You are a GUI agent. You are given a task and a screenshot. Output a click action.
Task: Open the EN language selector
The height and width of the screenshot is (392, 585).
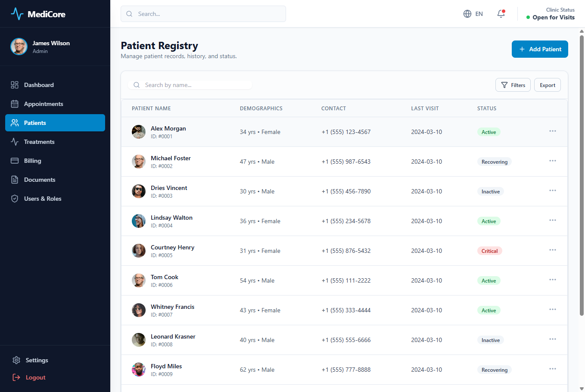(x=473, y=14)
